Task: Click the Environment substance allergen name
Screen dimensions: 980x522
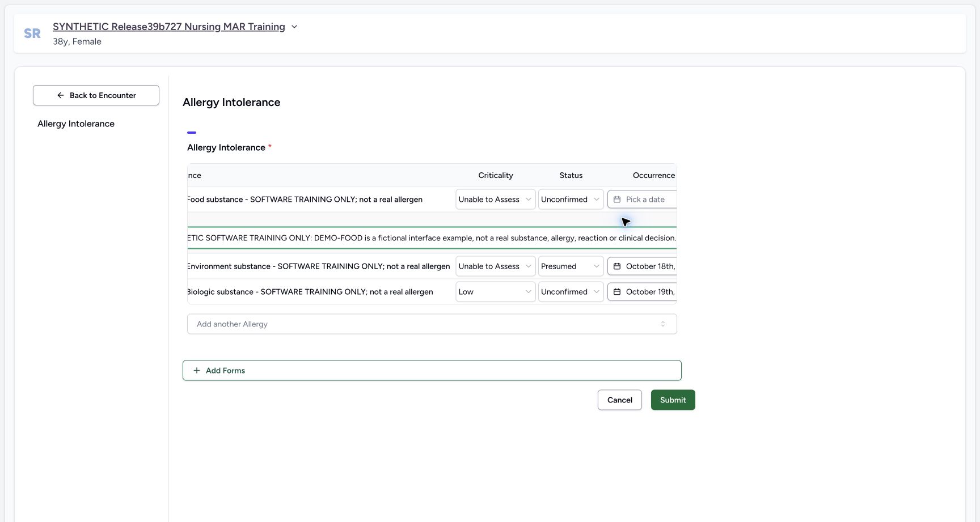Action: pos(318,266)
